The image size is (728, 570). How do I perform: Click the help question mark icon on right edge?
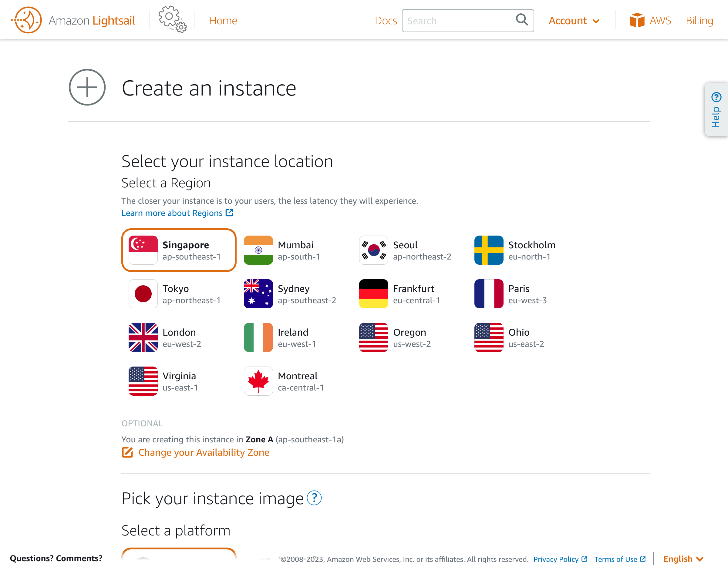(716, 97)
